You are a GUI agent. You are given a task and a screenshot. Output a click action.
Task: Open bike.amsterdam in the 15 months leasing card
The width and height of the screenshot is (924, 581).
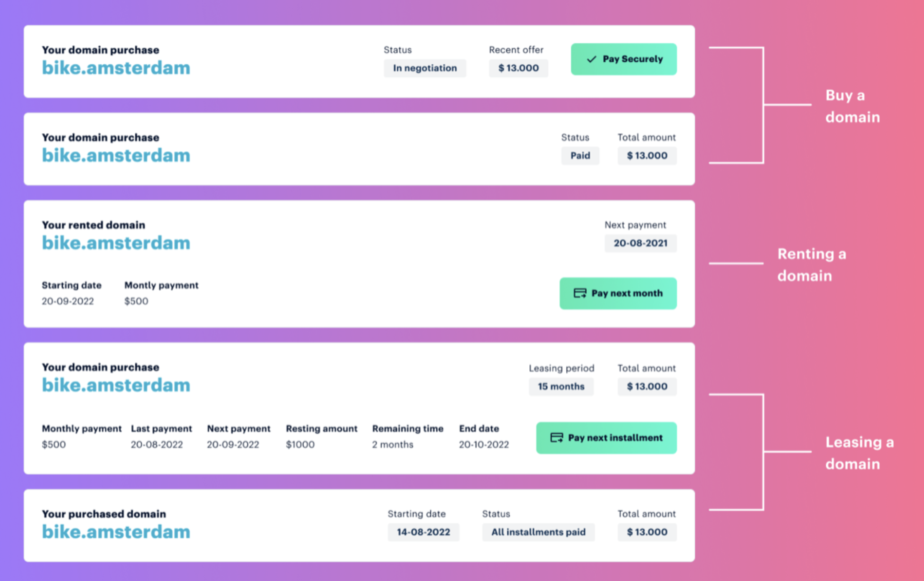[x=116, y=385]
